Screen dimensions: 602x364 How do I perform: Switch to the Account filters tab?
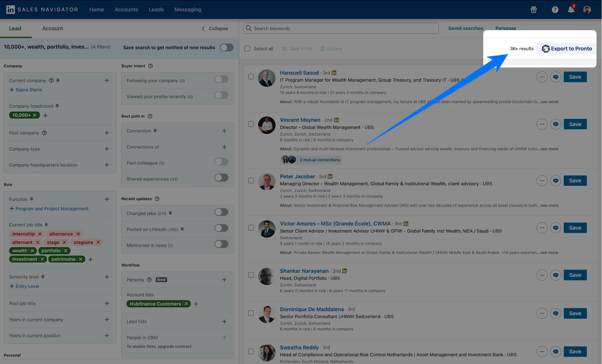pos(53,29)
